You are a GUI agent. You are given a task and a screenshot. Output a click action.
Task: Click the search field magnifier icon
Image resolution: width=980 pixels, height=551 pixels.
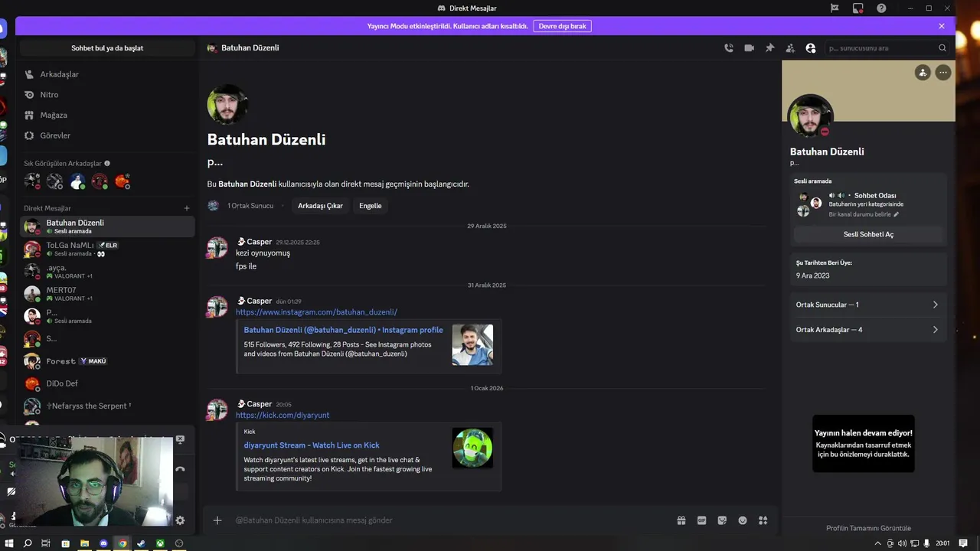point(942,47)
